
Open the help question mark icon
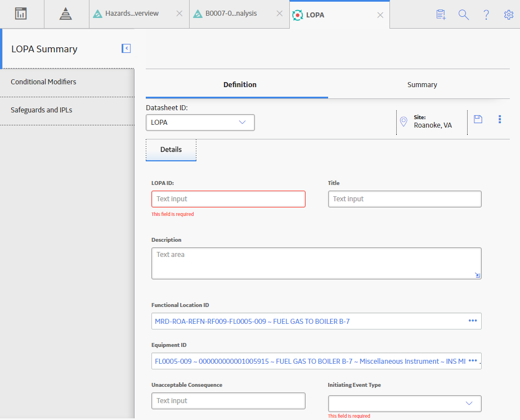pos(486,15)
